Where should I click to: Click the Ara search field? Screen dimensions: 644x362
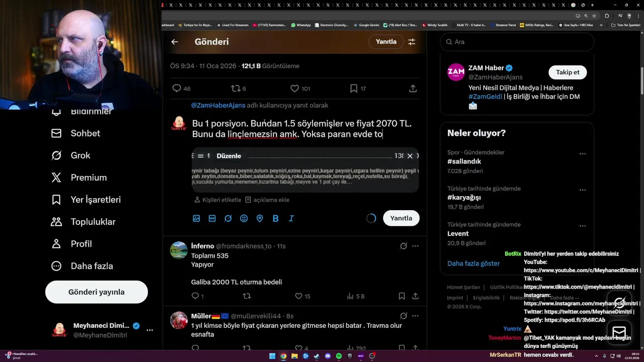(517, 42)
